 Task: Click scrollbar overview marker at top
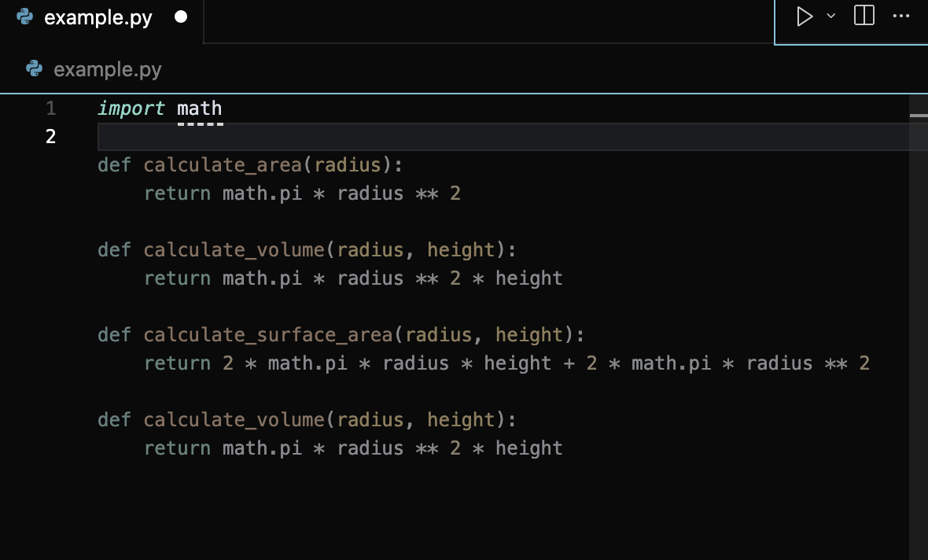(919, 116)
